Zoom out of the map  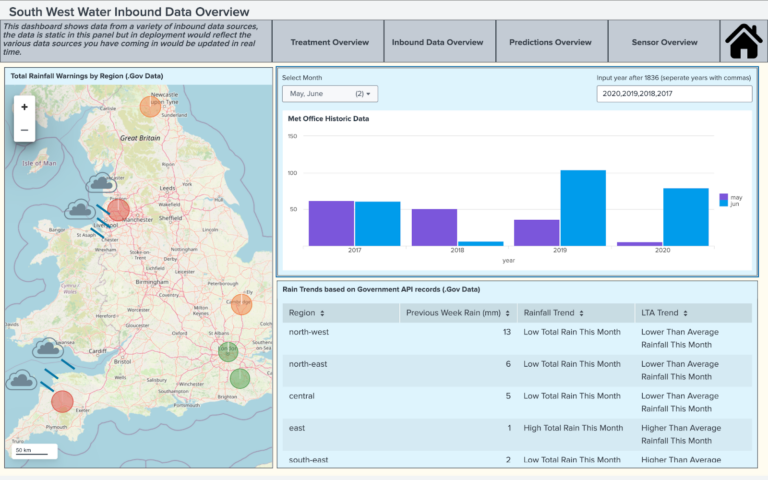(24, 130)
